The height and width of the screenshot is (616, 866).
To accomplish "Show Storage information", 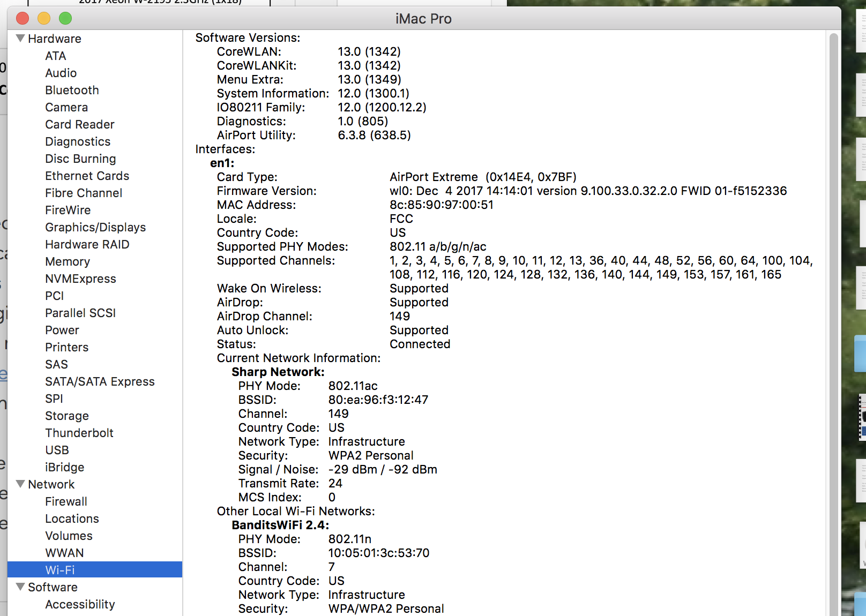I will coord(67,416).
